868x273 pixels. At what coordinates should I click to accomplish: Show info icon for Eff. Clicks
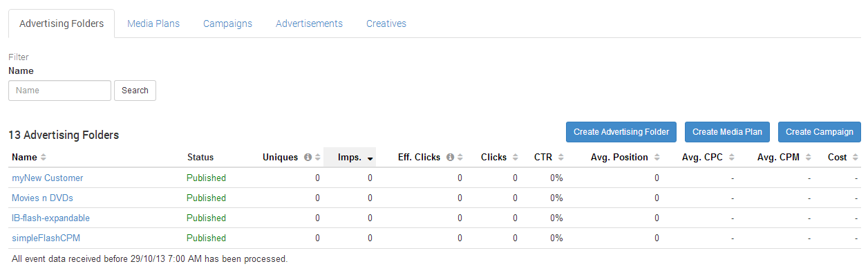click(x=450, y=158)
